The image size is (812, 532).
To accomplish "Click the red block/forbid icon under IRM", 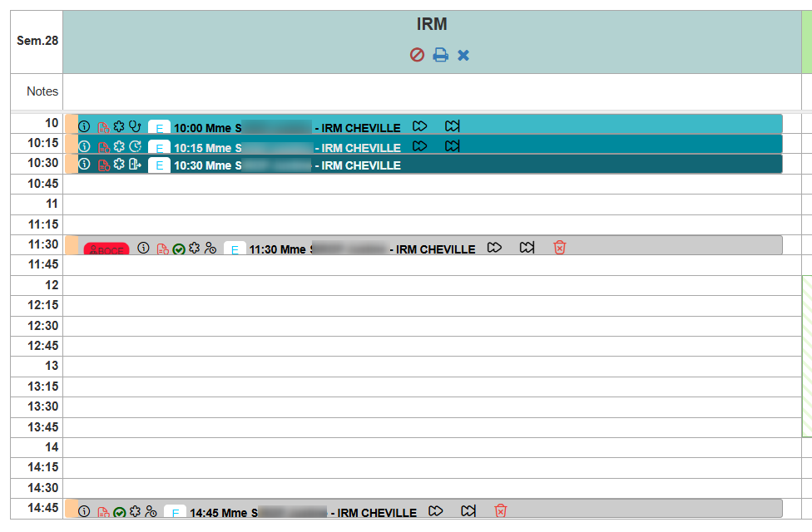I will click(x=417, y=55).
